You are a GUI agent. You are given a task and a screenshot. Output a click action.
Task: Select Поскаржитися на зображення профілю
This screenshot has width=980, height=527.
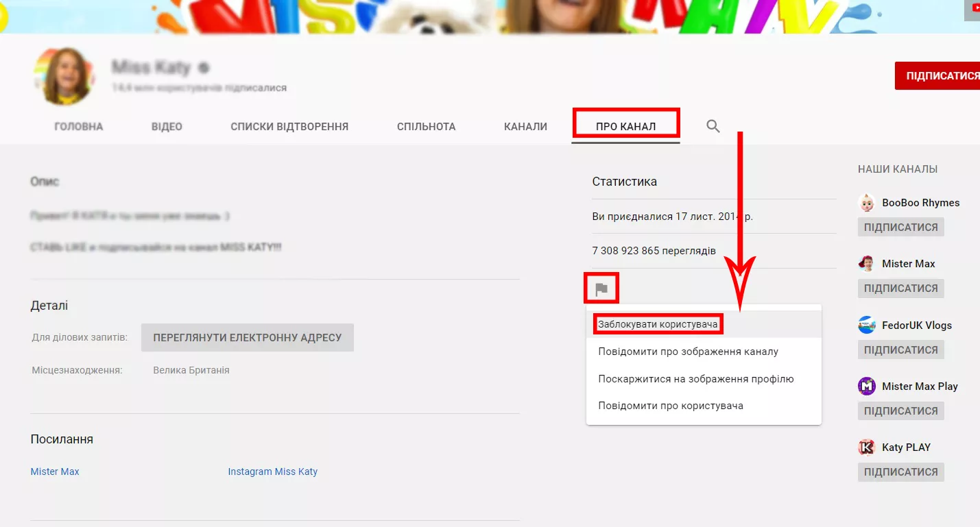tap(704, 379)
